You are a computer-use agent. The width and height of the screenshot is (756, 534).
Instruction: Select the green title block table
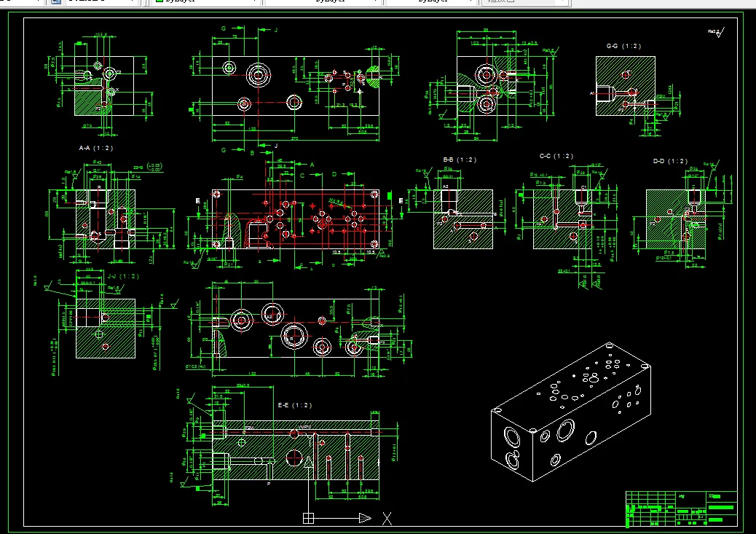[x=681, y=509]
